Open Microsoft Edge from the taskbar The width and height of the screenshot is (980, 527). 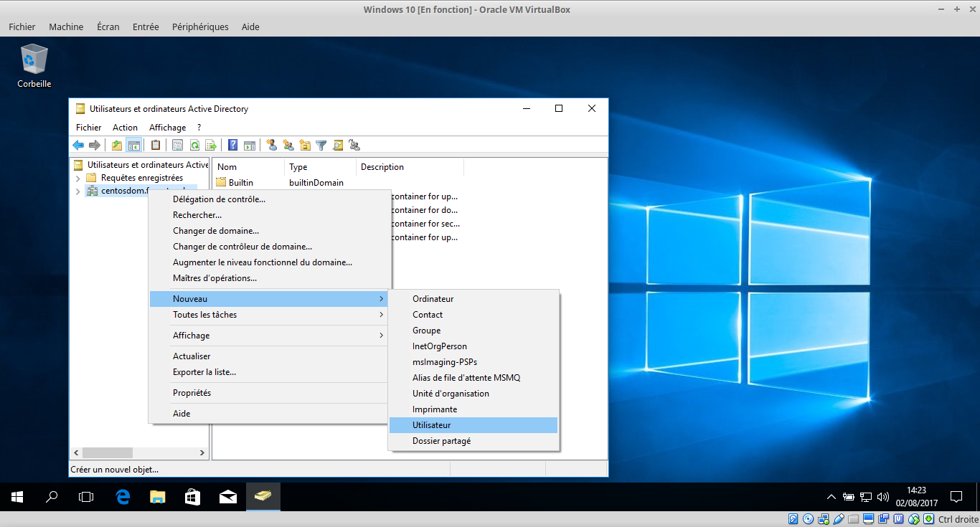[123, 497]
